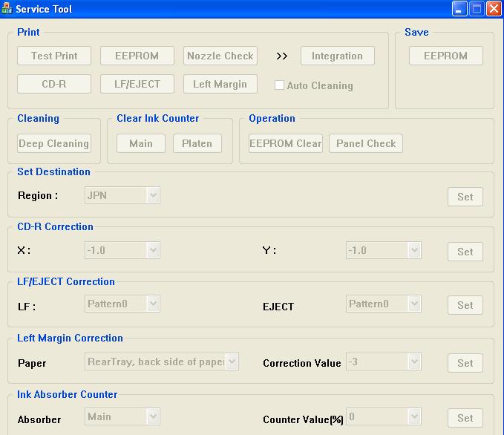This screenshot has width=504, height=435.
Task: Click the Service Tool title text
Action: click(44, 9)
